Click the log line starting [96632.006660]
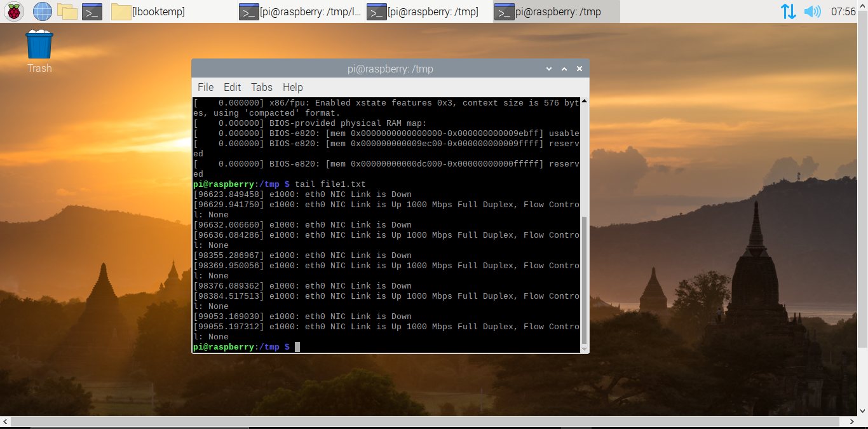The height and width of the screenshot is (429, 868). (302, 225)
